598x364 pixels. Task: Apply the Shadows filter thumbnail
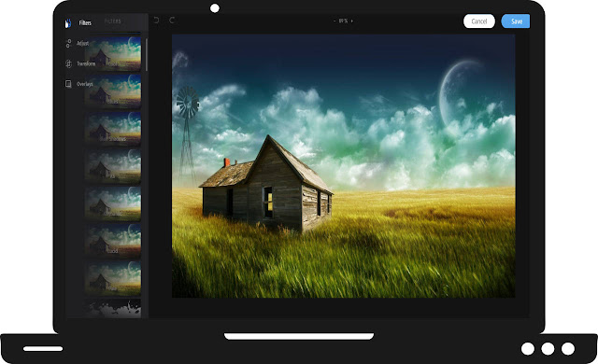[x=113, y=128]
